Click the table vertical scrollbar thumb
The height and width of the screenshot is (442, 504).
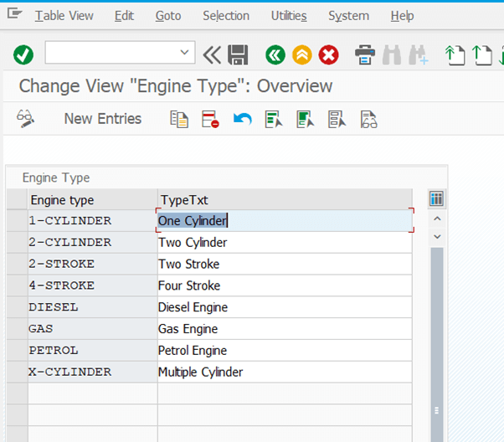click(x=437, y=345)
